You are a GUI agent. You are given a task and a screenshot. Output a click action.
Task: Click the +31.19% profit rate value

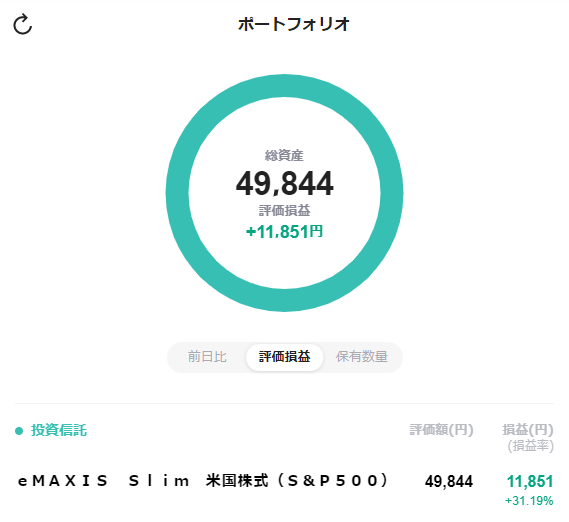pyautogui.click(x=529, y=501)
